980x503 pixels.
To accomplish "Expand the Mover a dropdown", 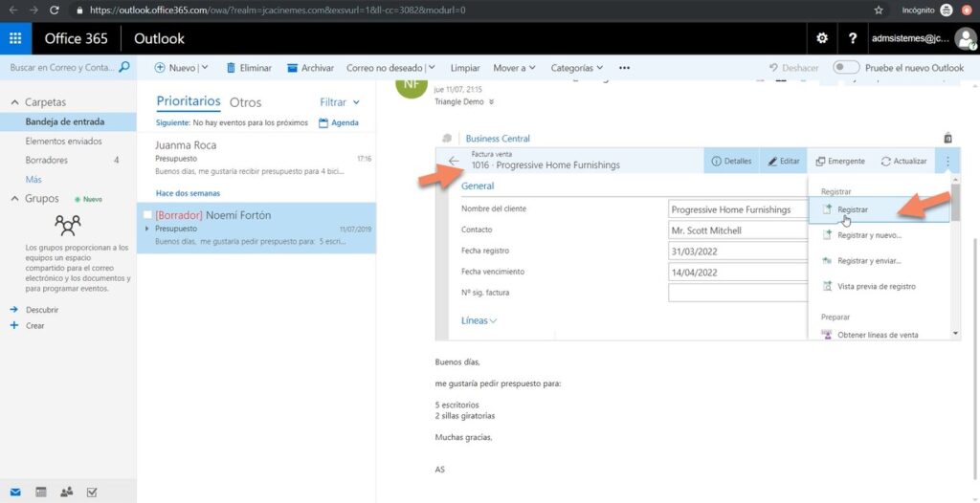I will (514, 68).
